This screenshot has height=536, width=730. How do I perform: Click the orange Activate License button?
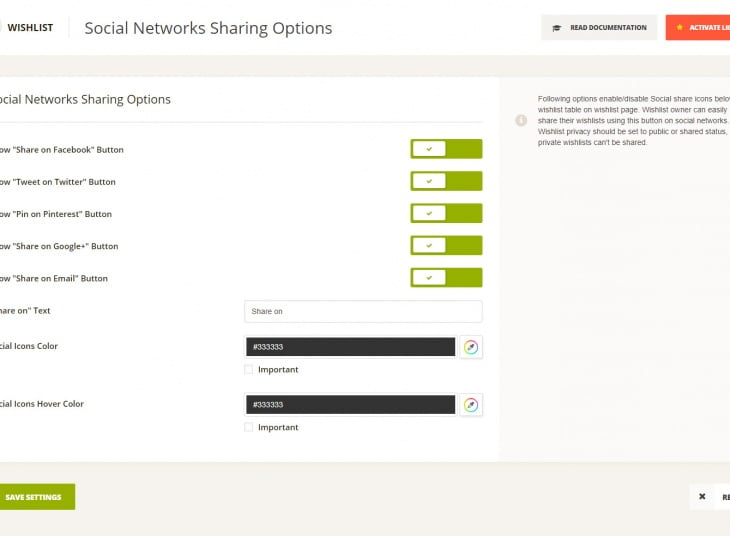click(700, 28)
